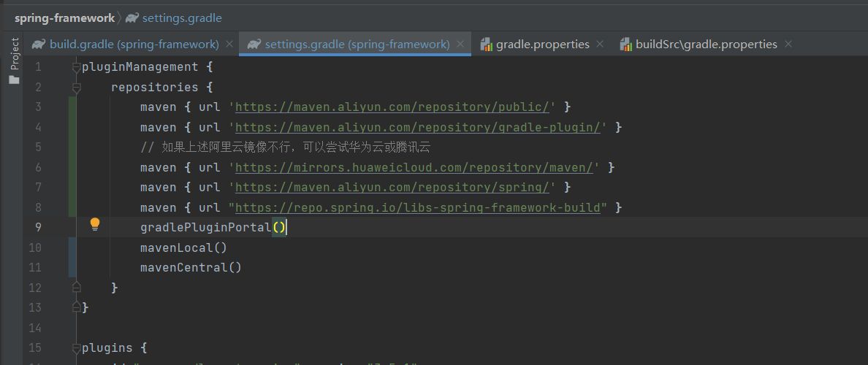Collapse the plugins block on line 15

(x=77, y=348)
